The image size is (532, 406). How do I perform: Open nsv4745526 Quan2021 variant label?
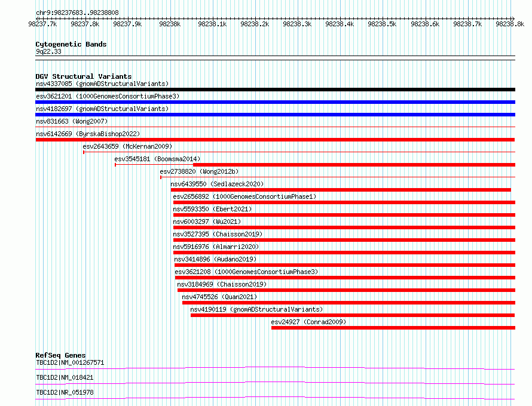(x=219, y=297)
